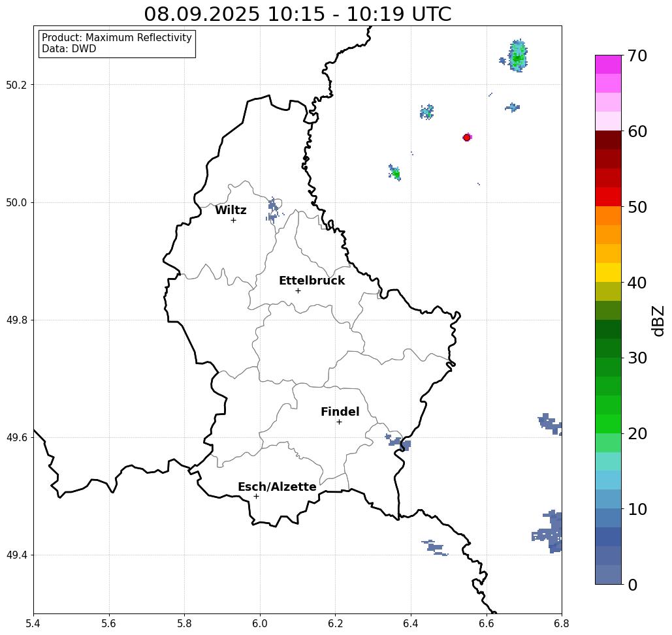The image size is (672, 635).
Task: Click the orange swatch just below 50 dBZ
Action: click(608, 215)
